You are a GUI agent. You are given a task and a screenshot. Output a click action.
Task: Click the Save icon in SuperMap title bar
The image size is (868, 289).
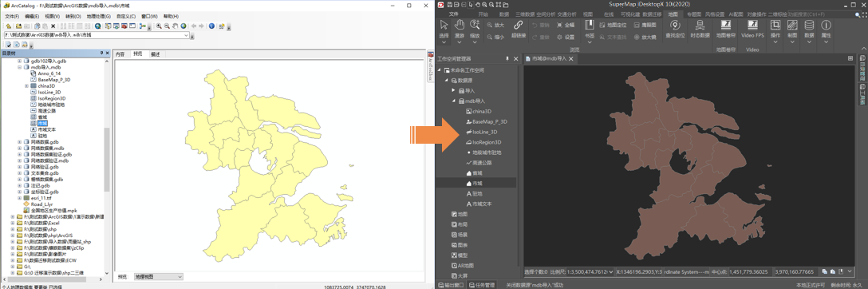(449, 5)
